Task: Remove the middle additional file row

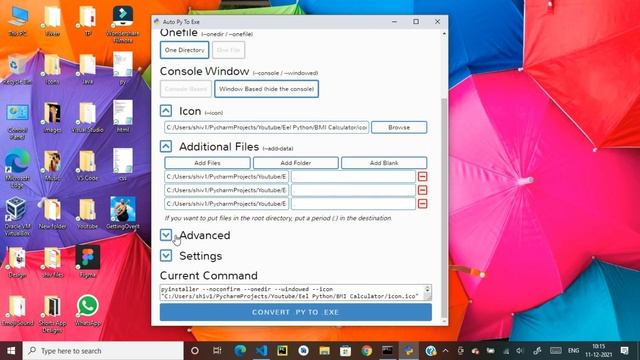Action: pos(422,190)
